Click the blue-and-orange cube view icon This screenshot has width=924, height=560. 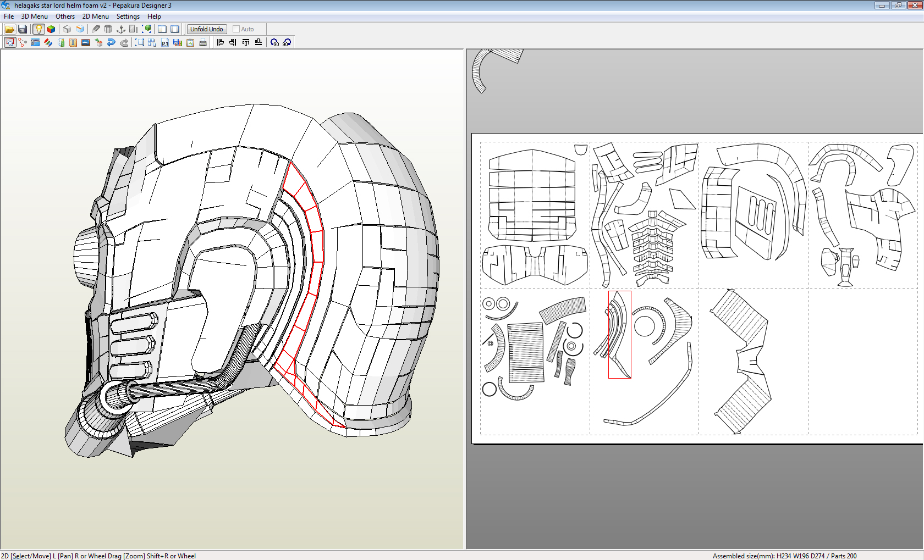(x=80, y=29)
